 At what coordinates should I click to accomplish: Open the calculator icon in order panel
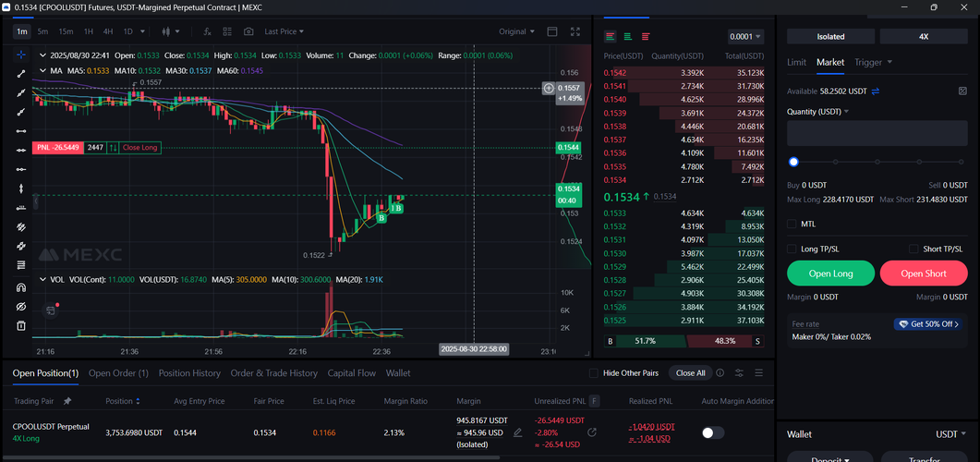(962, 91)
